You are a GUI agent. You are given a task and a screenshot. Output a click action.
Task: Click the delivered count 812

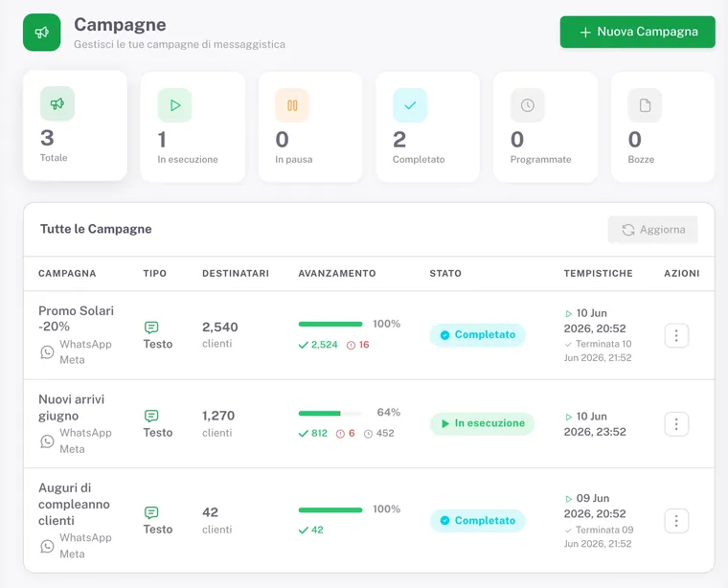[313, 434]
